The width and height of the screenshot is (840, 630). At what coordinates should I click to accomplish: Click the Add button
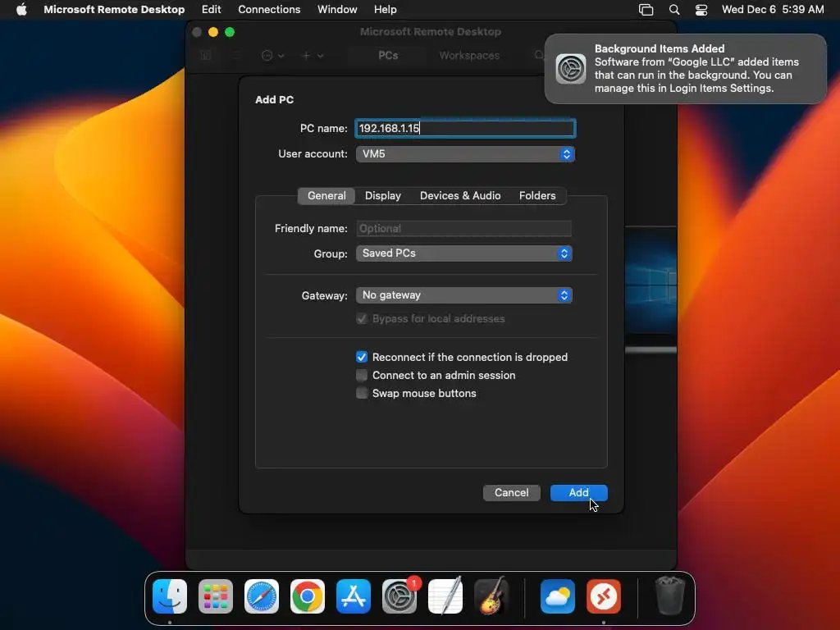(578, 493)
